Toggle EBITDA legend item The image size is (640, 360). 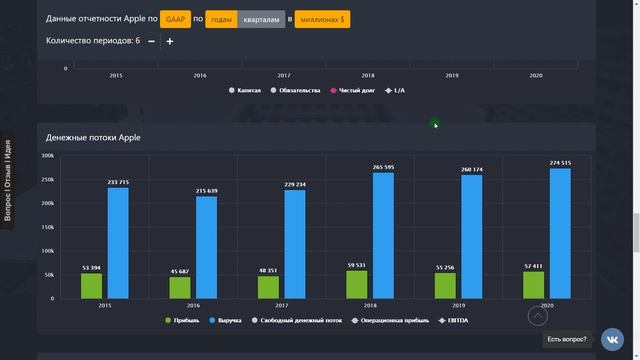click(453, 320)
